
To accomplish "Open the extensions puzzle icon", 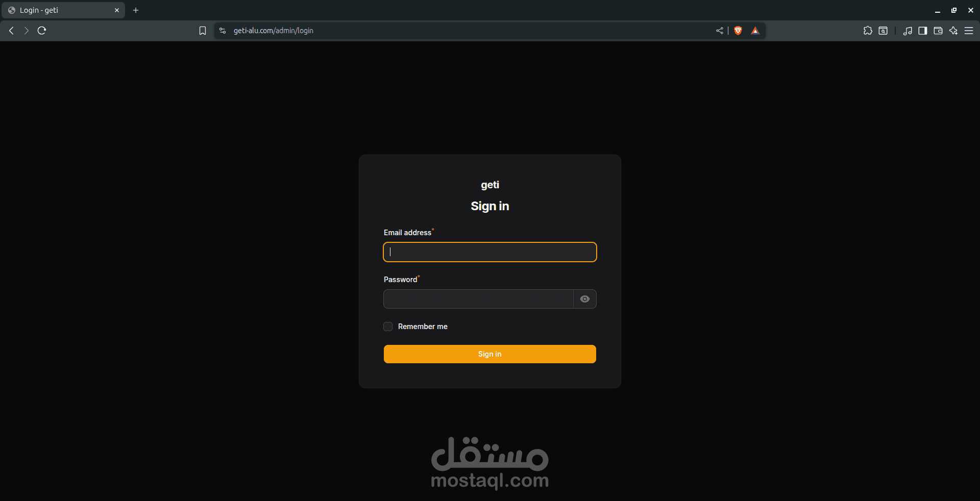I will tap(868, 31).
